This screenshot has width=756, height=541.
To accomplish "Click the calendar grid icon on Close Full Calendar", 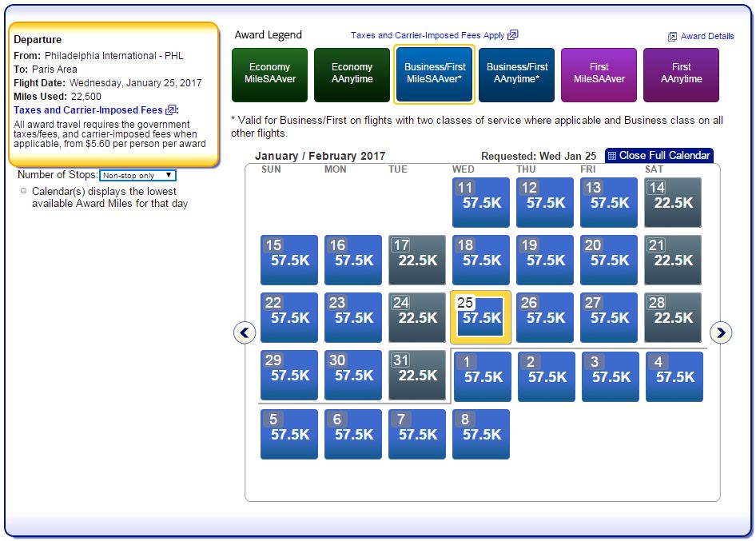I will pyautogui.click(x=612, y=156).
